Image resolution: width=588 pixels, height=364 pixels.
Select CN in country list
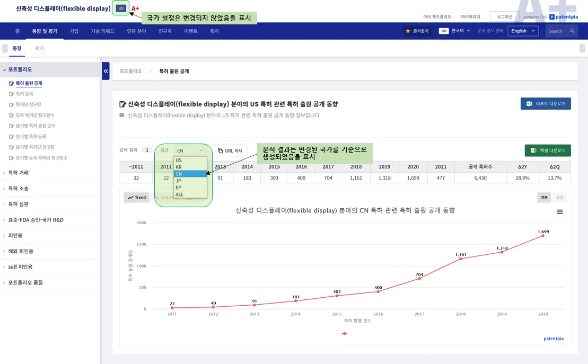pyautogui.click(x=190, y=174)
